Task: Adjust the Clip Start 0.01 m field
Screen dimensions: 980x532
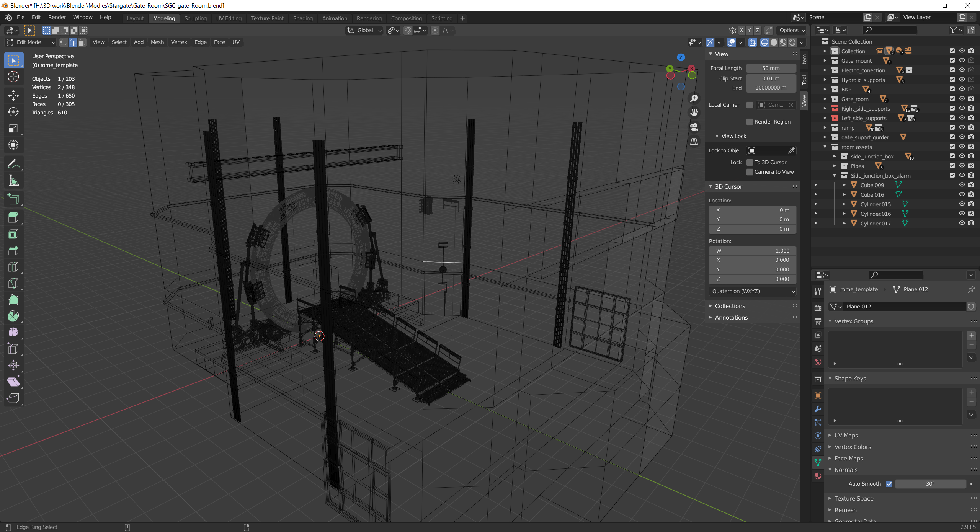Action: [771, 78]
